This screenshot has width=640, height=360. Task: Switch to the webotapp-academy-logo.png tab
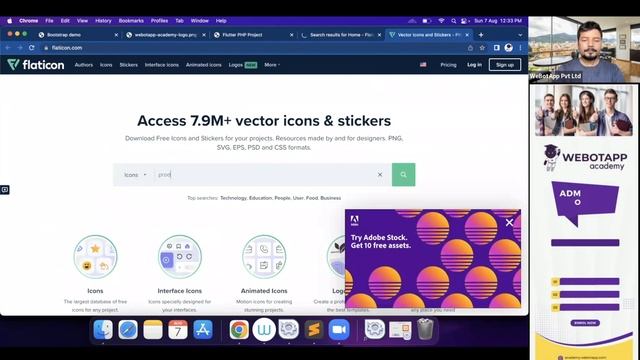click(x=165, y=35)
